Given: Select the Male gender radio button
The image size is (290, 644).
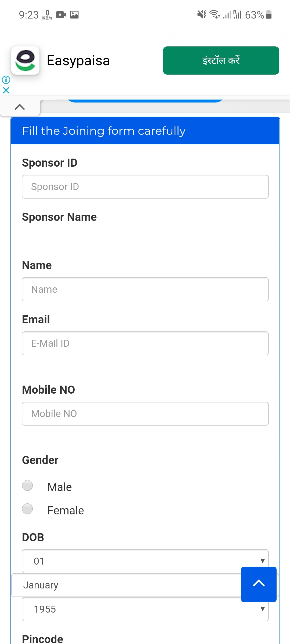Looking at the screenshot, I should click(x=27, y=485).
